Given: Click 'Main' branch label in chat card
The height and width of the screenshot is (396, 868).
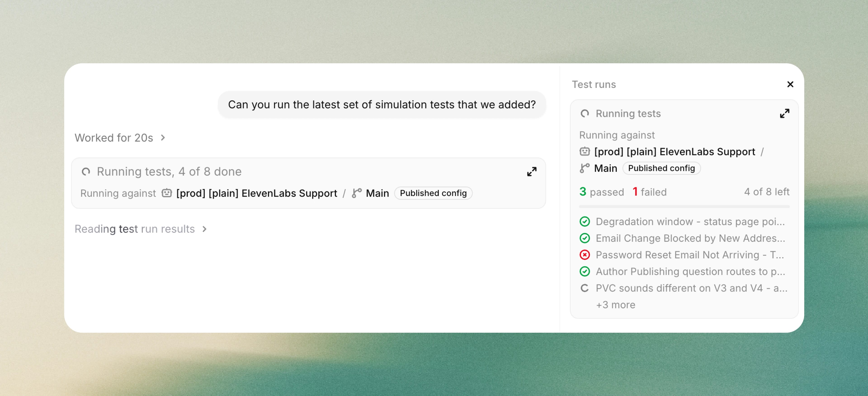Looking at the screenshot, I should [x=377, y=193].
